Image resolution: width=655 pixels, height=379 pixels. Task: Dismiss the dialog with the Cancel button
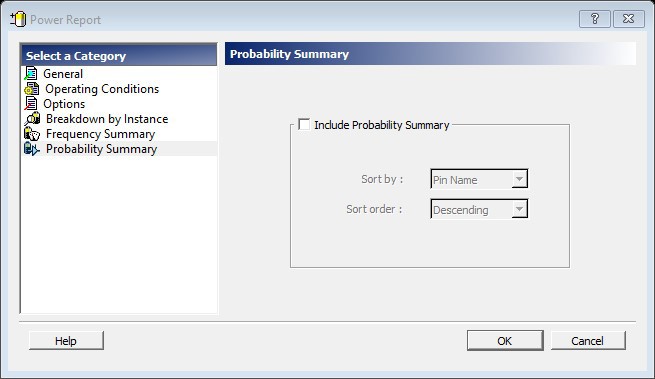pos(588,341)
